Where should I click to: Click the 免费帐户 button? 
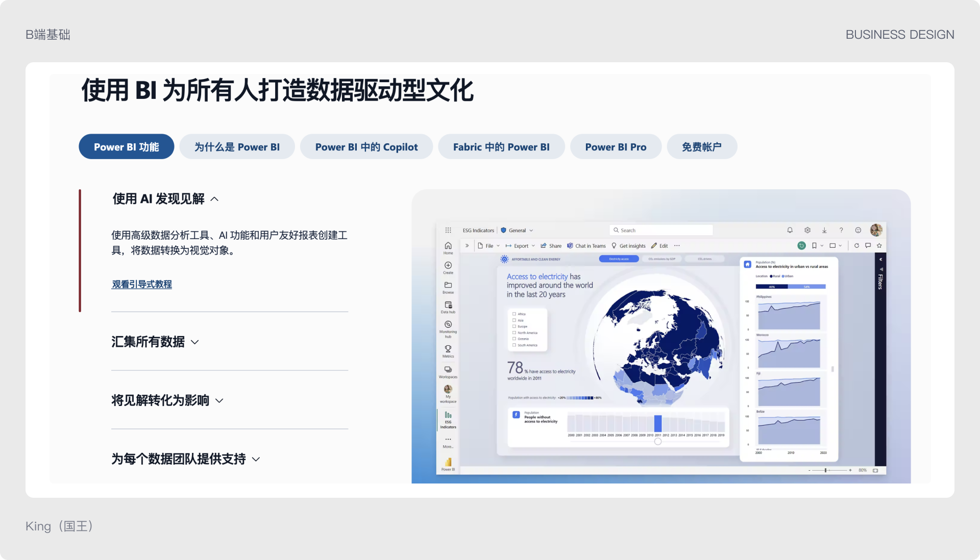coord(702,147)
